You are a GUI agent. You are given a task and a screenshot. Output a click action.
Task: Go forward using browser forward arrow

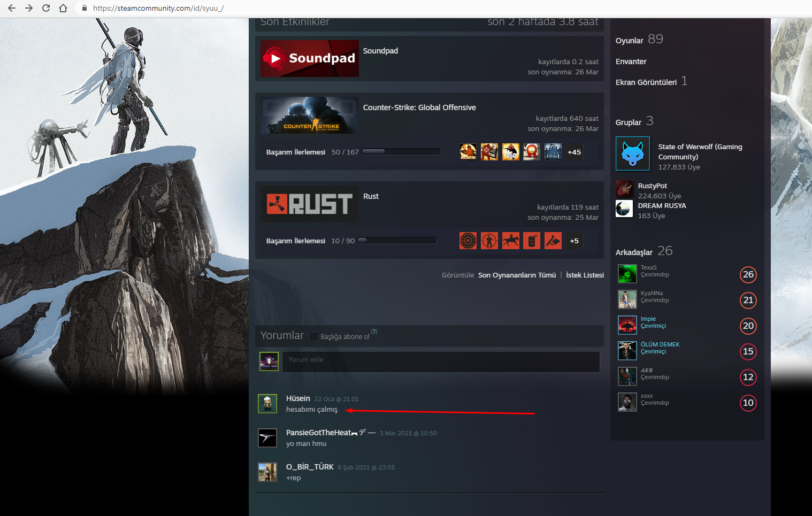coord(29,8)
